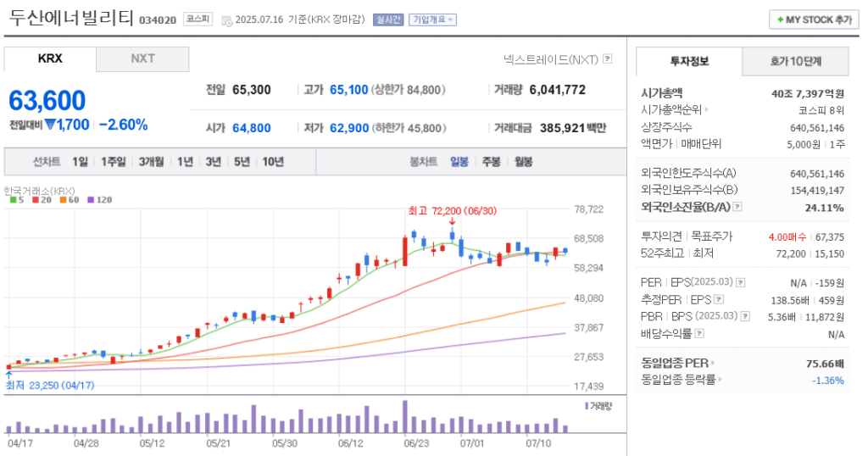Open the 시가총액순위 link
868x456 pixels.
pos(671,110)
